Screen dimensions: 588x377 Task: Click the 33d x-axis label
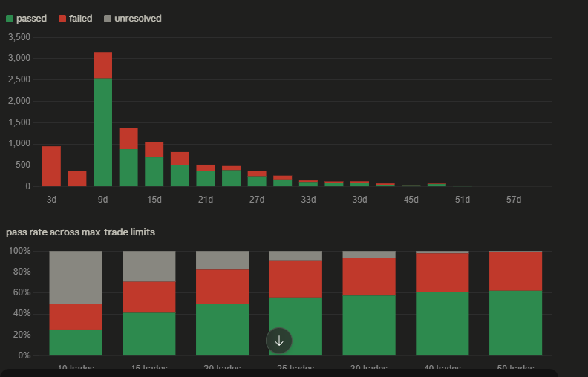(x=308, y=200)
